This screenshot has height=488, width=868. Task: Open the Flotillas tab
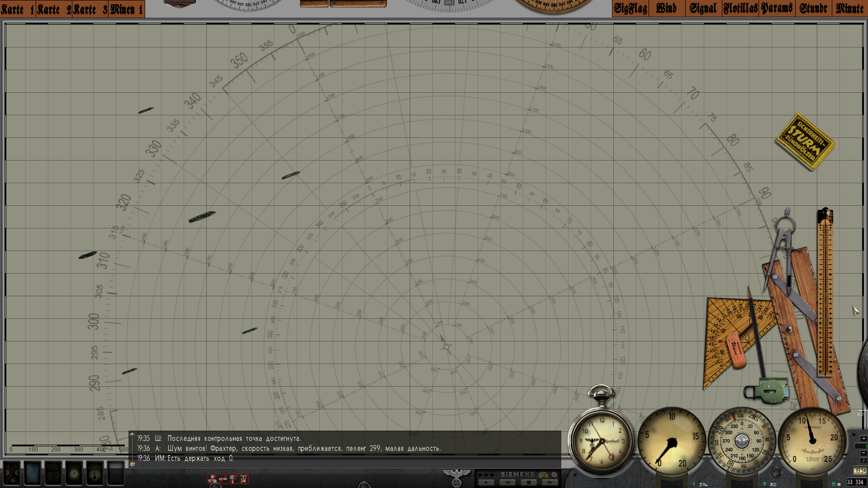(740, 9)
